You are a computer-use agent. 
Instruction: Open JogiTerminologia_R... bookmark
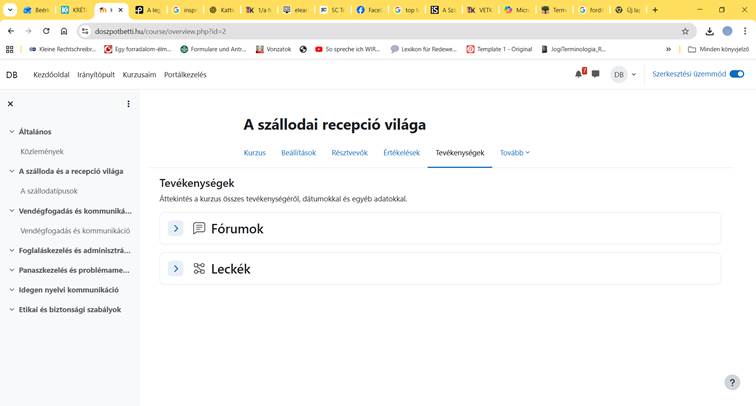point(573,49)
